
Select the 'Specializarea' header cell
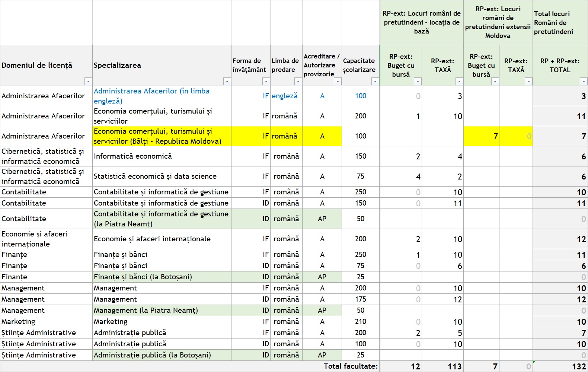pyautogui.click(x=162, y=66)
